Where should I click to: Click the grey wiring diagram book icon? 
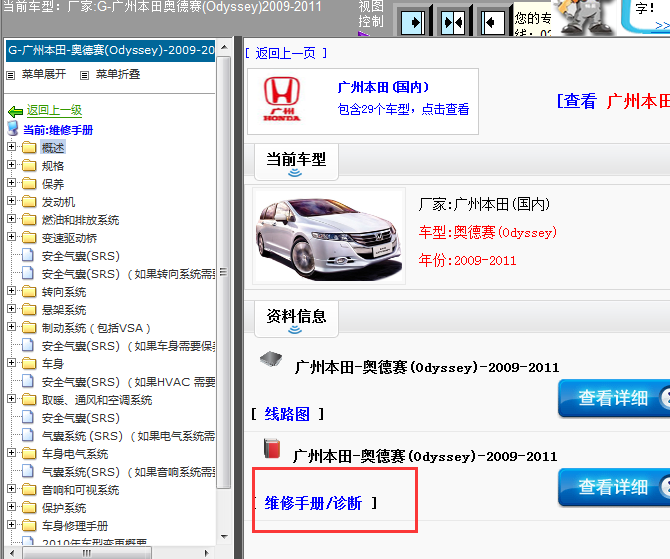(x=271, y=359)
